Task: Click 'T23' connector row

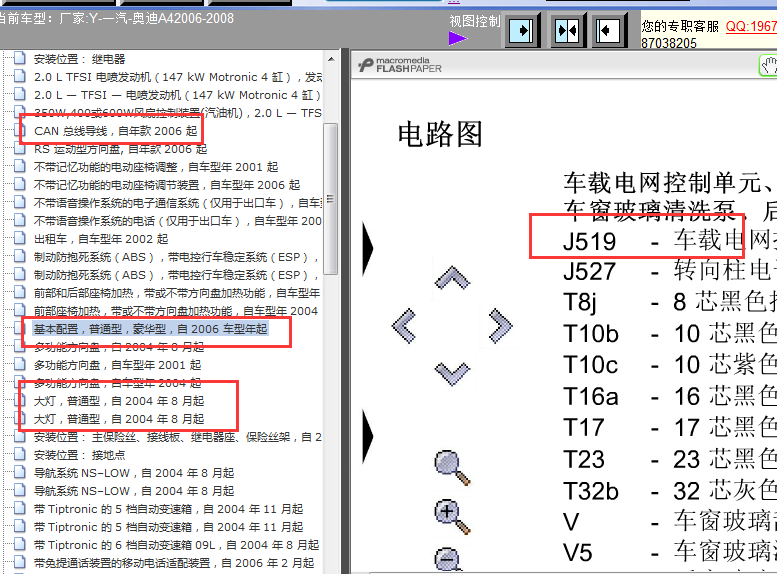Action: pyautogui.click(x=669, y=459)
